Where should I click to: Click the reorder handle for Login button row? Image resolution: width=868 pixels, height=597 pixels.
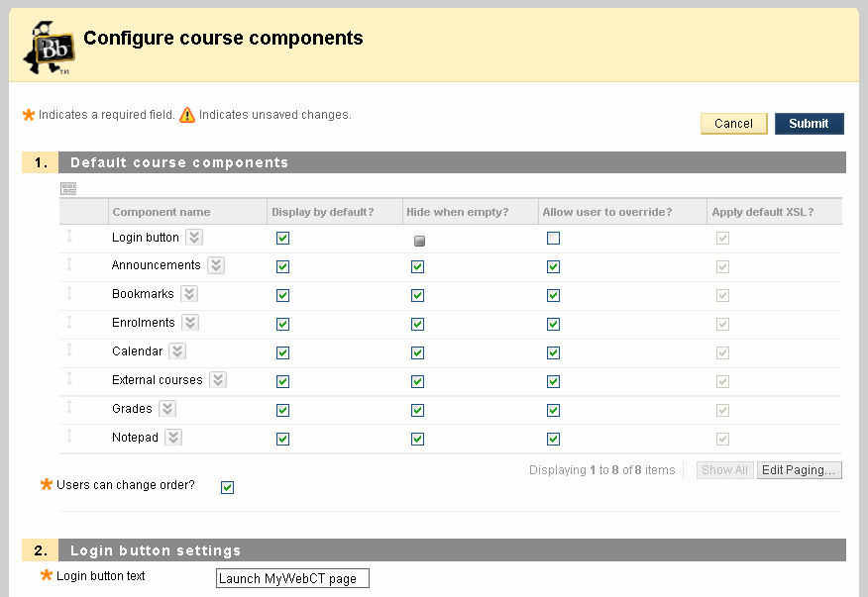(66, 237)
